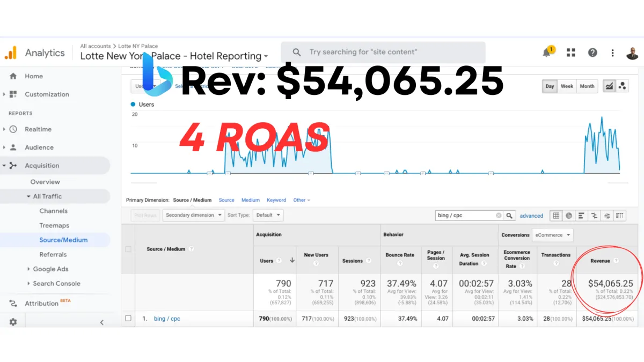This screenshot has width=644, height=362.
Task: Open the Admin settings gear icon
Action: click(13, 322)
